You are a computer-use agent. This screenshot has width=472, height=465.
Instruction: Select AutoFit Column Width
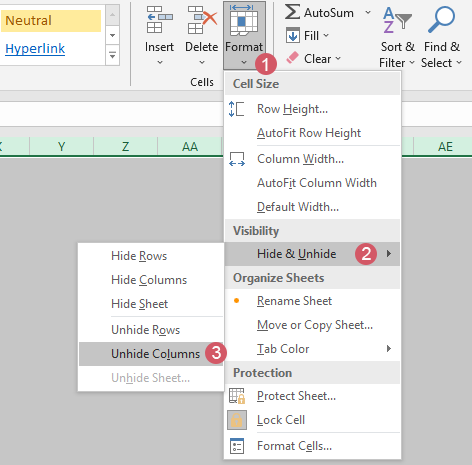click(312, 183)
